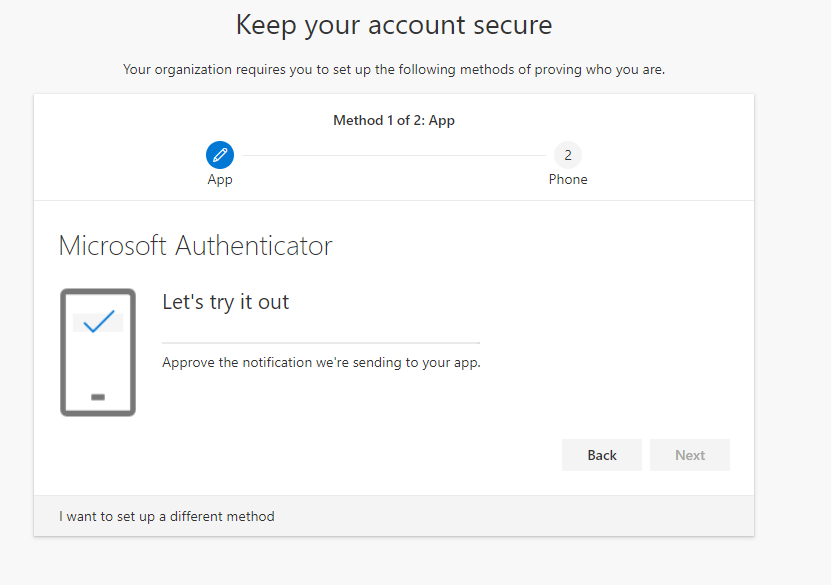
Task: Continue with the Next button
Action: 689,455
